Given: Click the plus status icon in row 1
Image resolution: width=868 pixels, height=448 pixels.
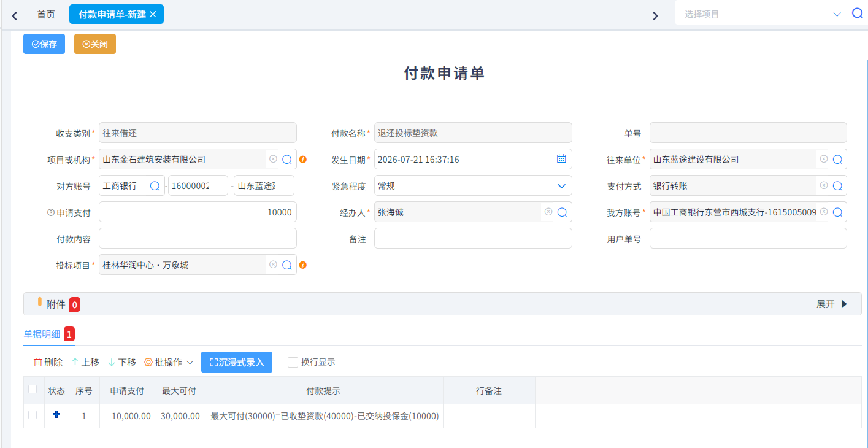Looking at the screenshot, I should [x=56, y=415].
